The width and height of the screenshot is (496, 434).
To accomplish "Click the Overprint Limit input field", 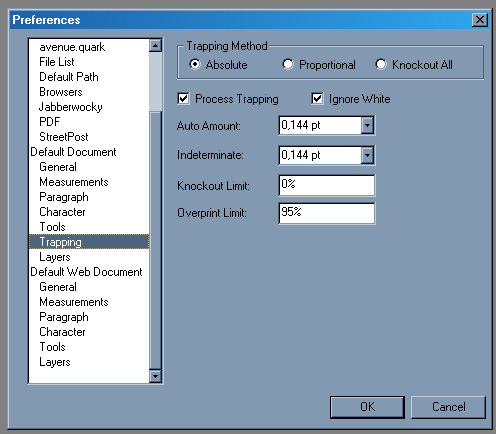I will 327,213.
